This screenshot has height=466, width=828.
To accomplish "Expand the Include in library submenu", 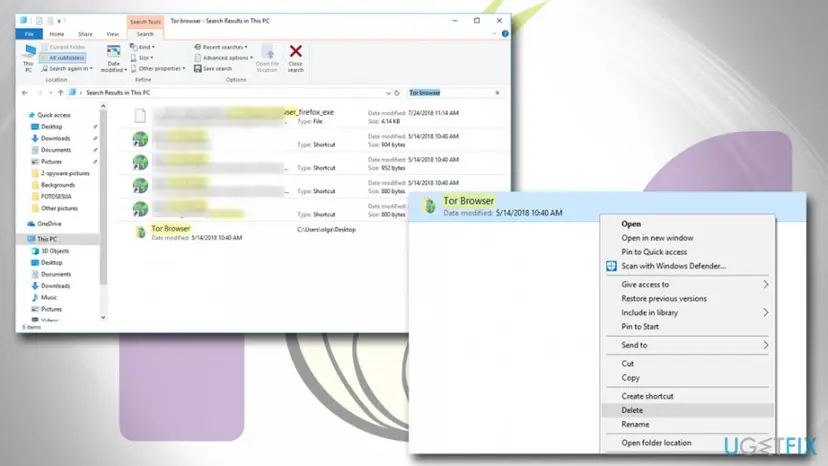I will (x=765, y=313).
